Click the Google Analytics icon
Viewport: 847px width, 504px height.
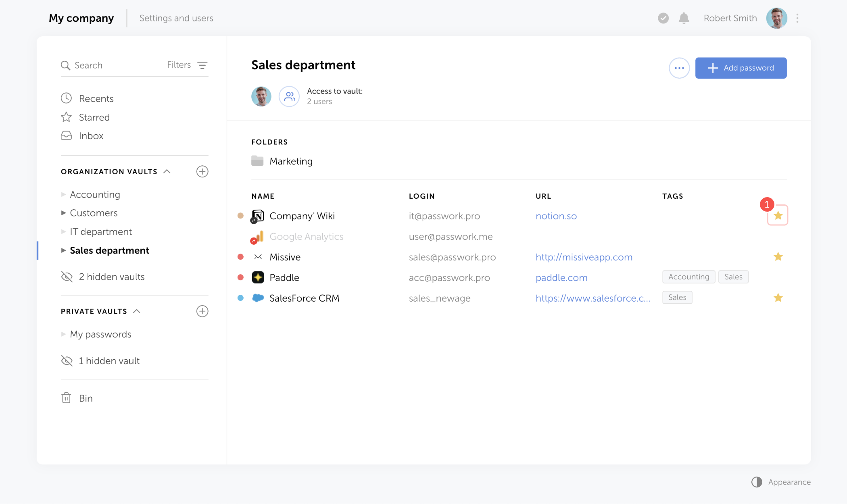258,237
